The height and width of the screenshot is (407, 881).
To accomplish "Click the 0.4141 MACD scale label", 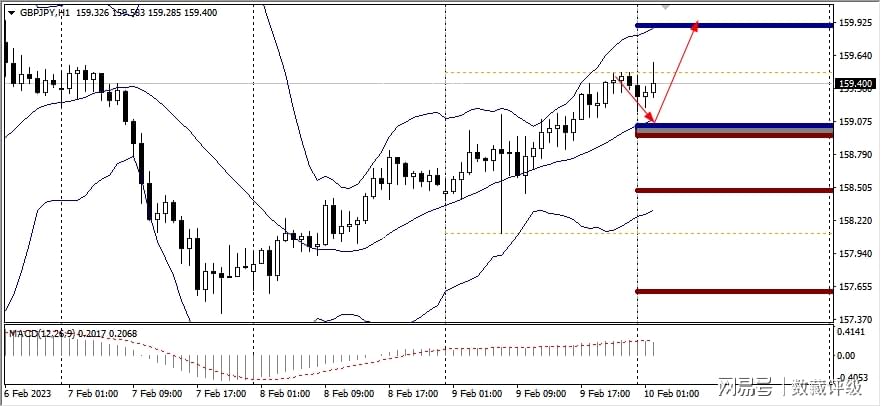I will (853, 330).
